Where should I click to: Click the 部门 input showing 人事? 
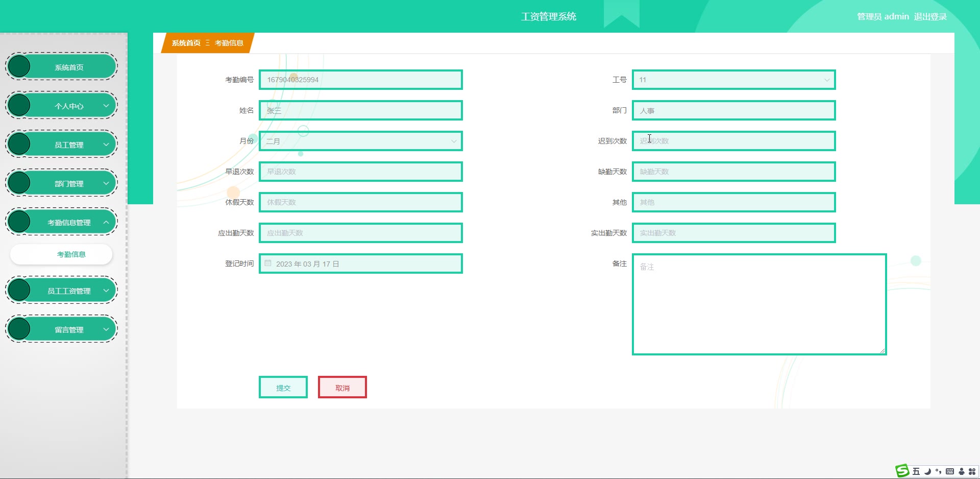click(733, 110)
